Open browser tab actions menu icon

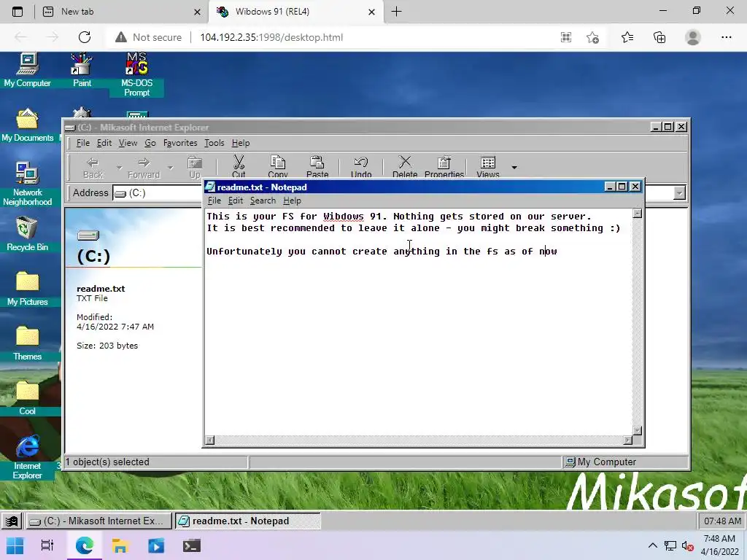point(18,12)
